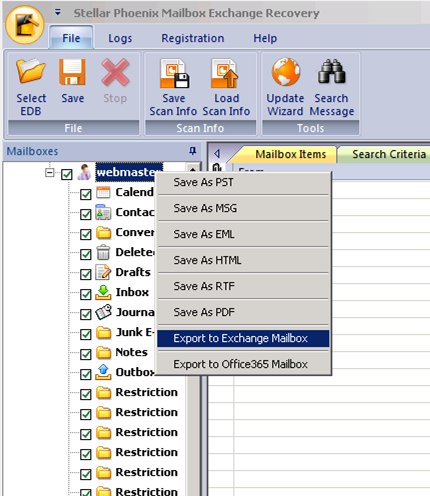The width and height of the screenshot is (430, 496).
Task: Click the mailbox tree scroll-up arrow
Action: click(x=193, y=169)
